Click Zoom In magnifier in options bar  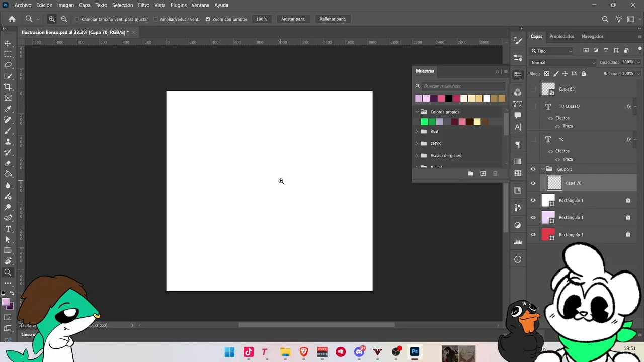(52, 19)
